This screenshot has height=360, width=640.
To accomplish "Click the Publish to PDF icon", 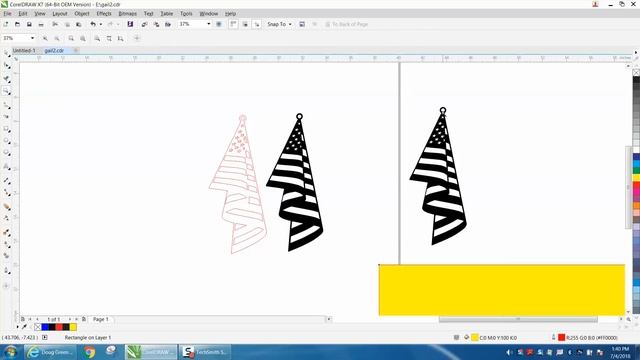I will coord(168,24).
